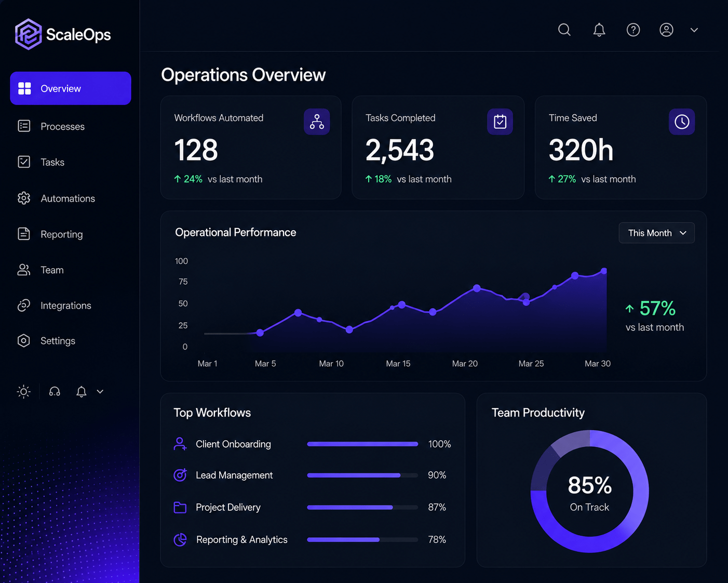Click the Mar 30 data point on chart
Screen dimensions: 728x583
pos(604,271)
